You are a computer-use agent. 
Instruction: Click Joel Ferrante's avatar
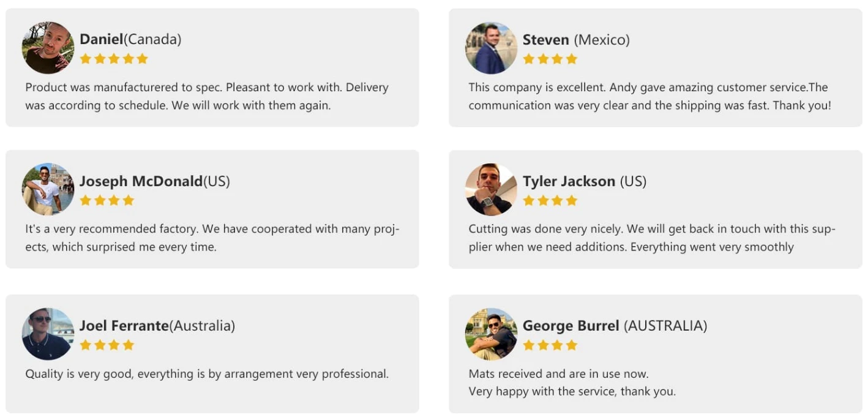pyautogui.click(x=48, y=334)
